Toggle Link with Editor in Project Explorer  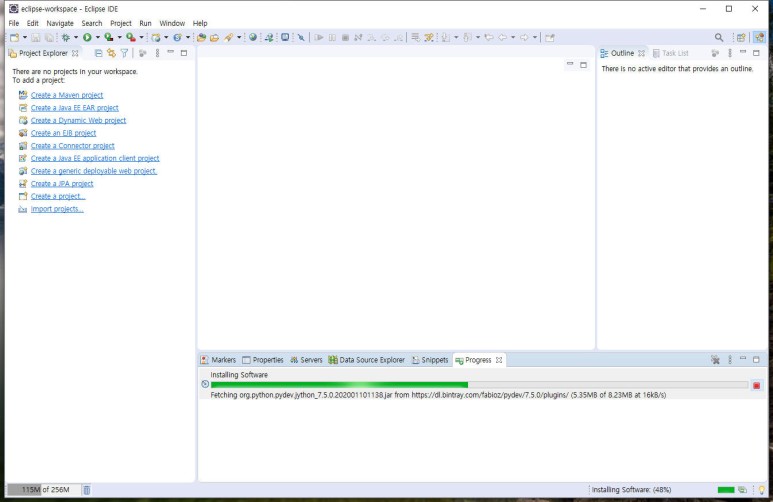point(111,53)
